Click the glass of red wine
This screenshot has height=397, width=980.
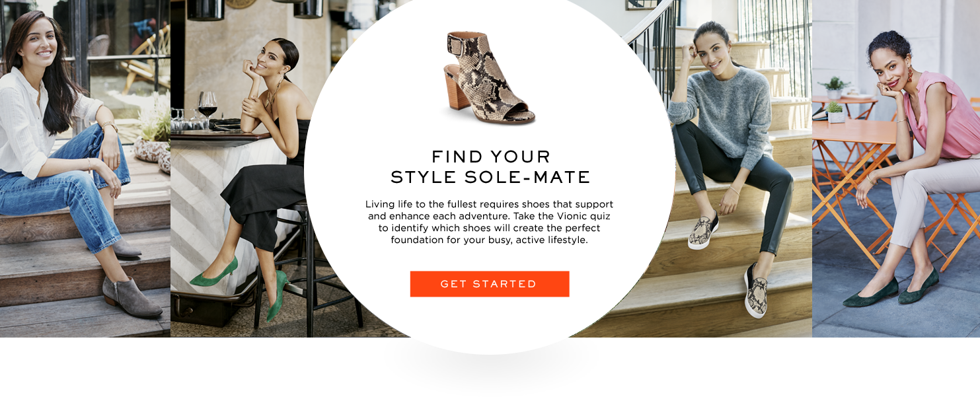coord(207,106)
